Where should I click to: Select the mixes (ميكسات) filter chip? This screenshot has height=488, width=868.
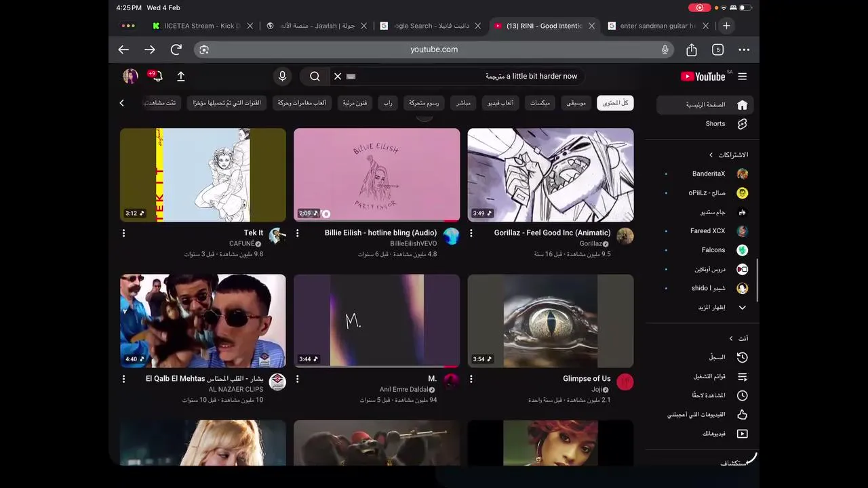pos(540,103)
